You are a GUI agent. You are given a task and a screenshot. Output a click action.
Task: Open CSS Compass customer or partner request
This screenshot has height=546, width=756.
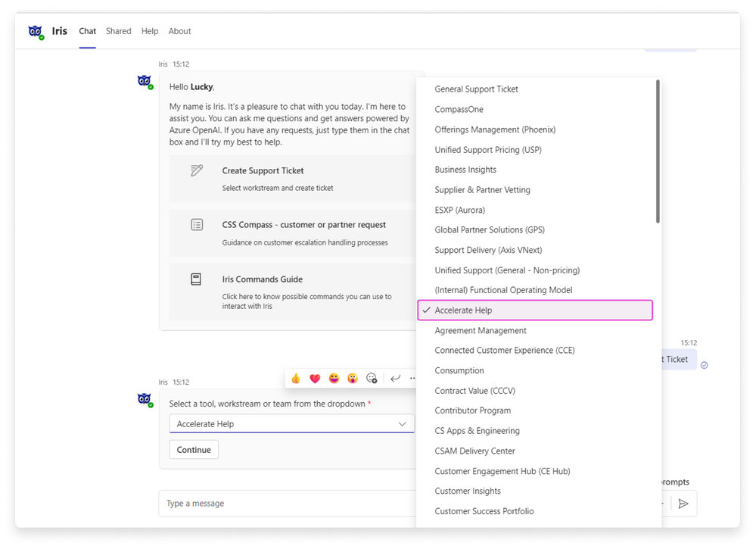tap(292, 233)
